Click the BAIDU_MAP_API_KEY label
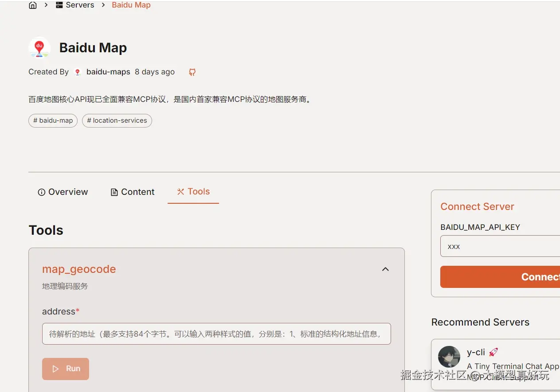 pos(480,227)
